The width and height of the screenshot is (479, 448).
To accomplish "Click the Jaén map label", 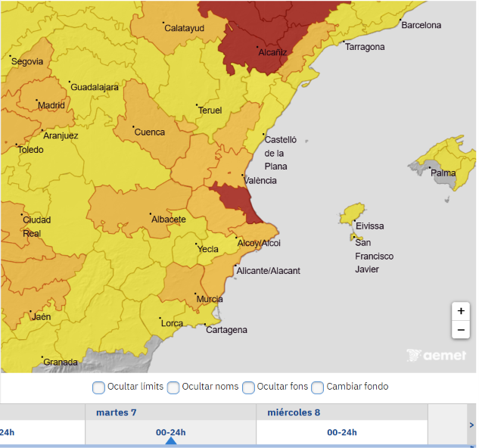I will click(x=41, y=316).
